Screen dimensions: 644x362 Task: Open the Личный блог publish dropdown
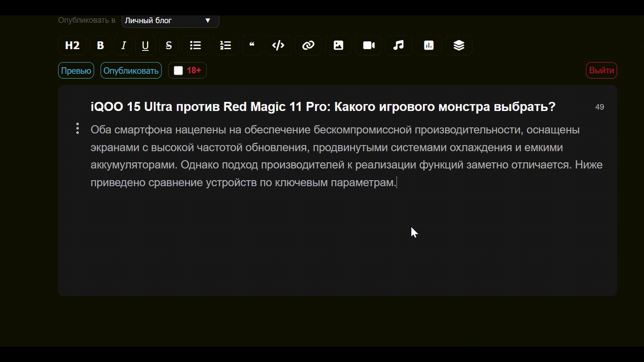point(170,20)
